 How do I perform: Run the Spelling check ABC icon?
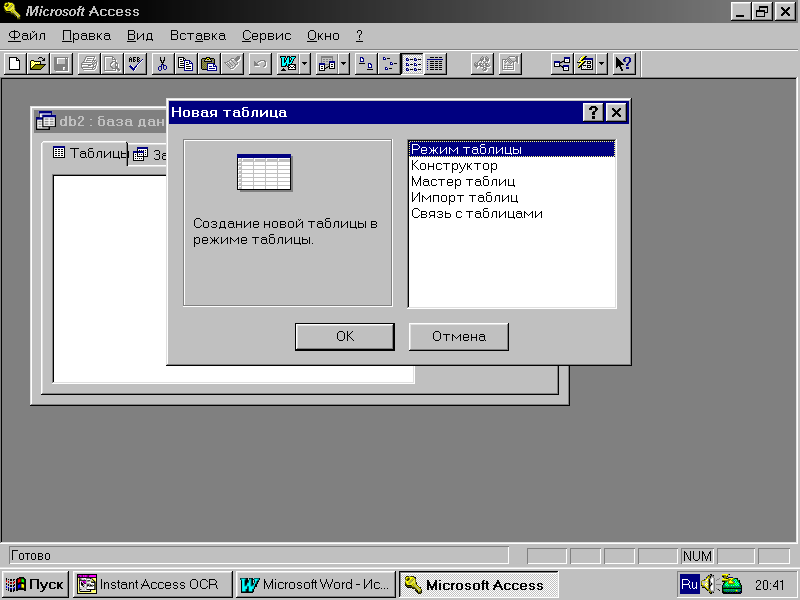[x=135, y=64]
